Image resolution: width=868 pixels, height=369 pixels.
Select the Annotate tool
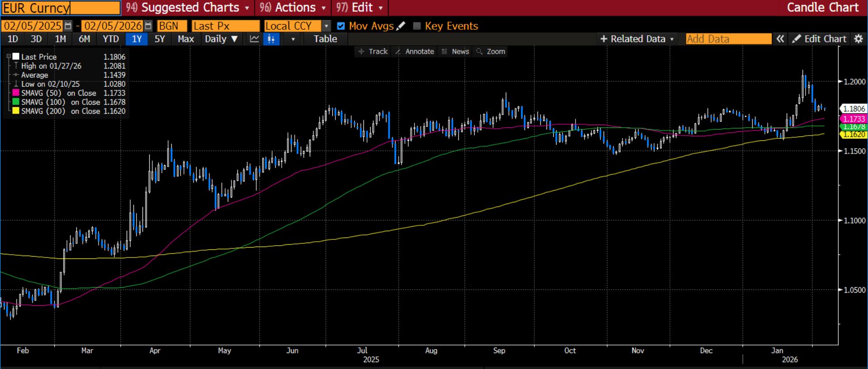[415, 51]
